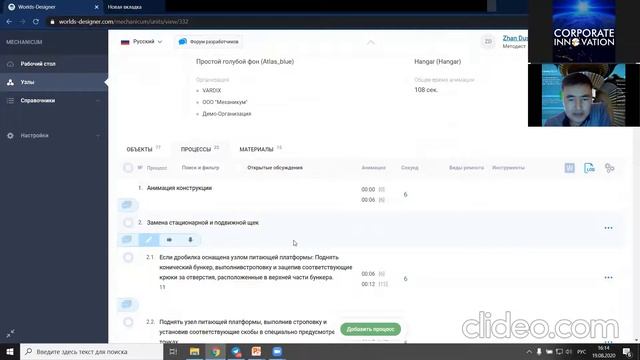Open the РУС input language switcher
This screenshot has height=360, width=640.
tap(582, 351)
